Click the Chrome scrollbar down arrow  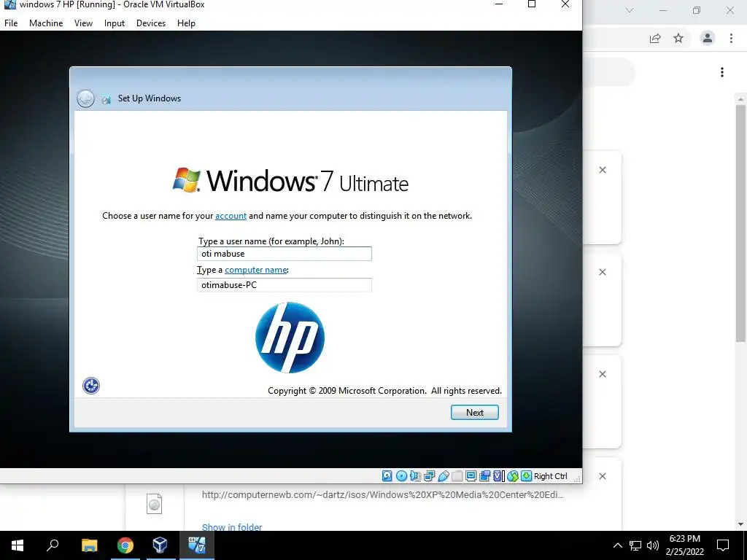(740, 524)
